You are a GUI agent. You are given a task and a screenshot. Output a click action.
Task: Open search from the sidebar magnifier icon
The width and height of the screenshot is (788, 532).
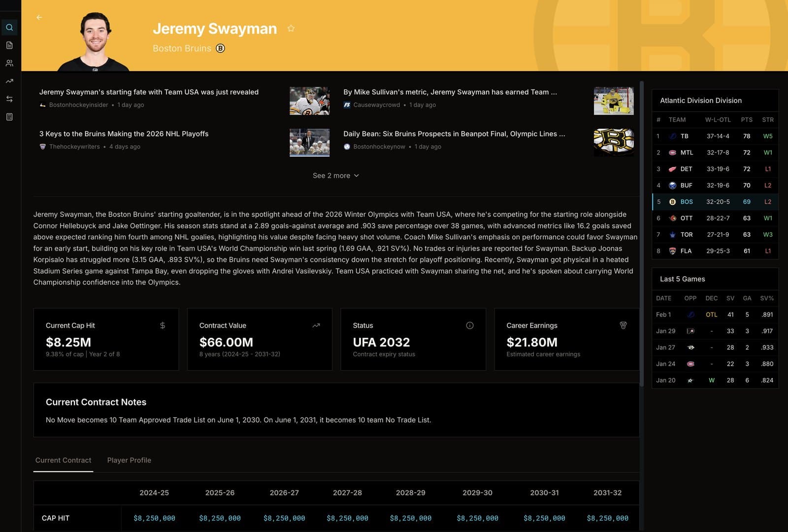pyautogui.click(x=9, y=28)
